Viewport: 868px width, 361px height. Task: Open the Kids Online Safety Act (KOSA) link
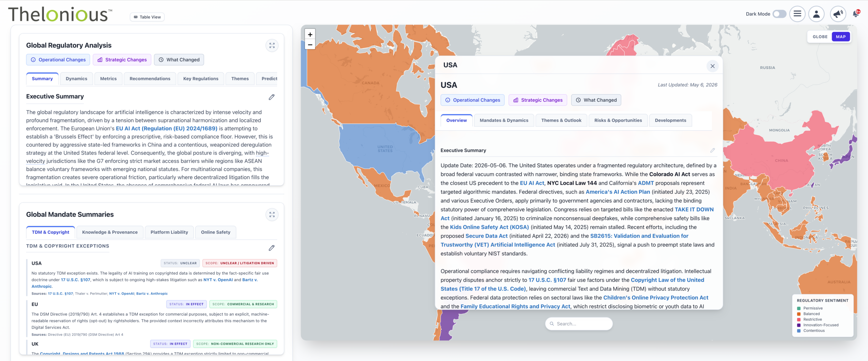[x=489, y=227]
